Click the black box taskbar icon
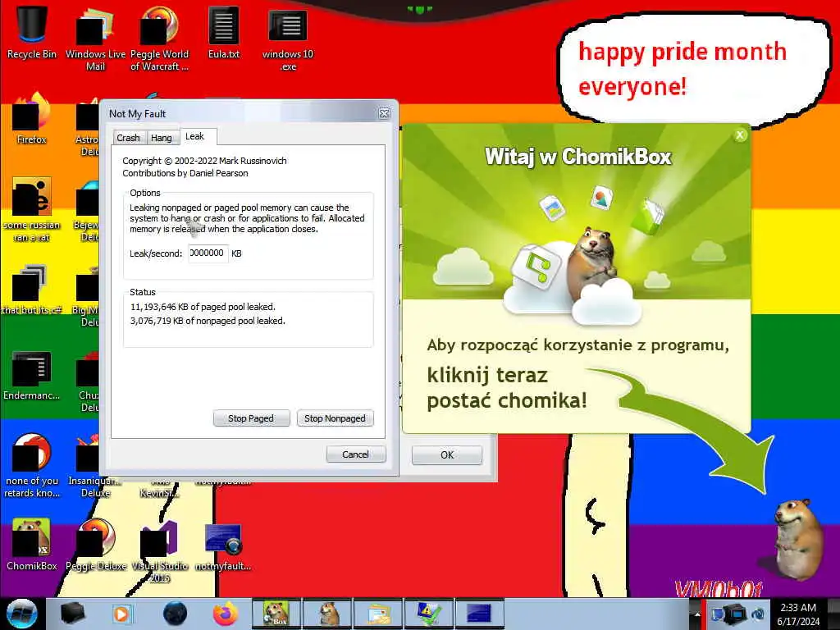Screen dimensions: 840x630 (73, 614)
